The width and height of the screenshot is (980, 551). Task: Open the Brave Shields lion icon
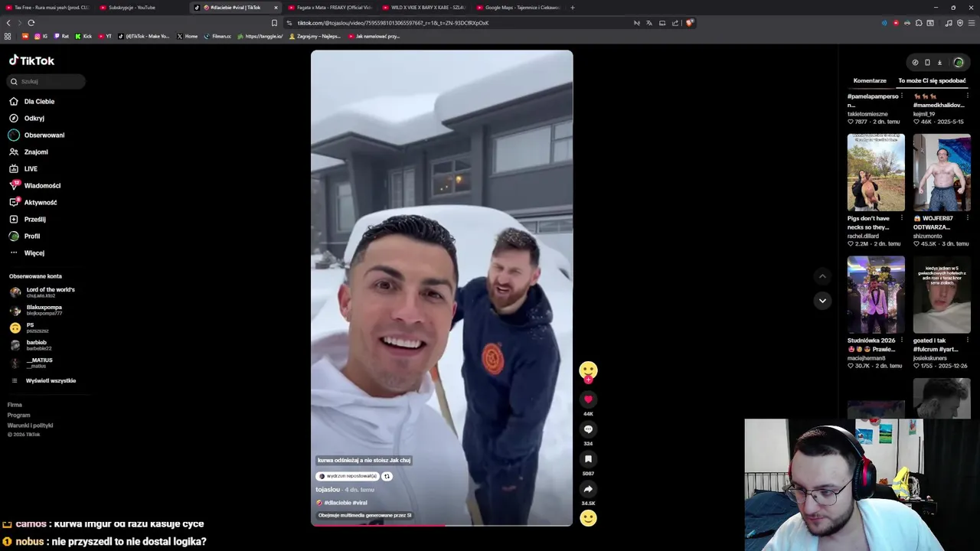click(690, 23)
